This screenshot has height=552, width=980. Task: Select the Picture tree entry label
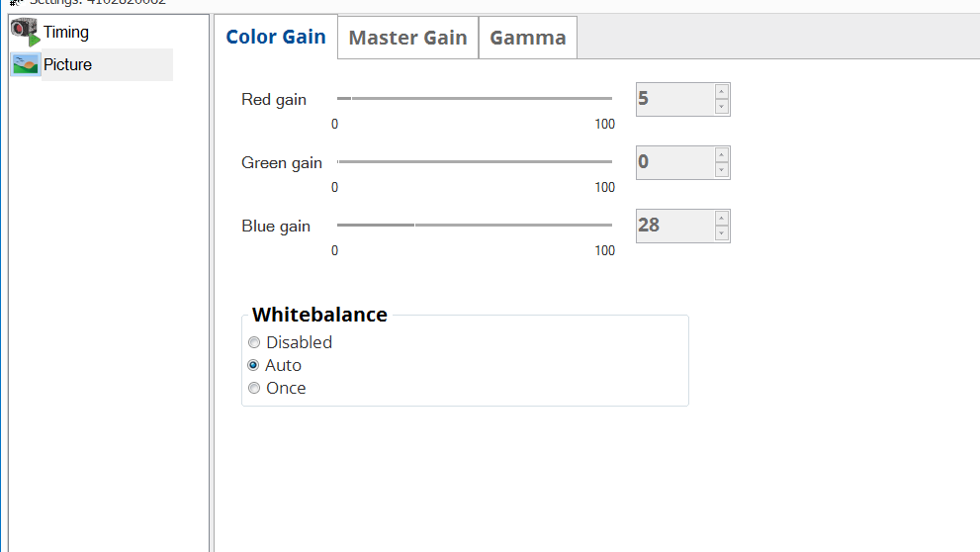click(67, 65)
